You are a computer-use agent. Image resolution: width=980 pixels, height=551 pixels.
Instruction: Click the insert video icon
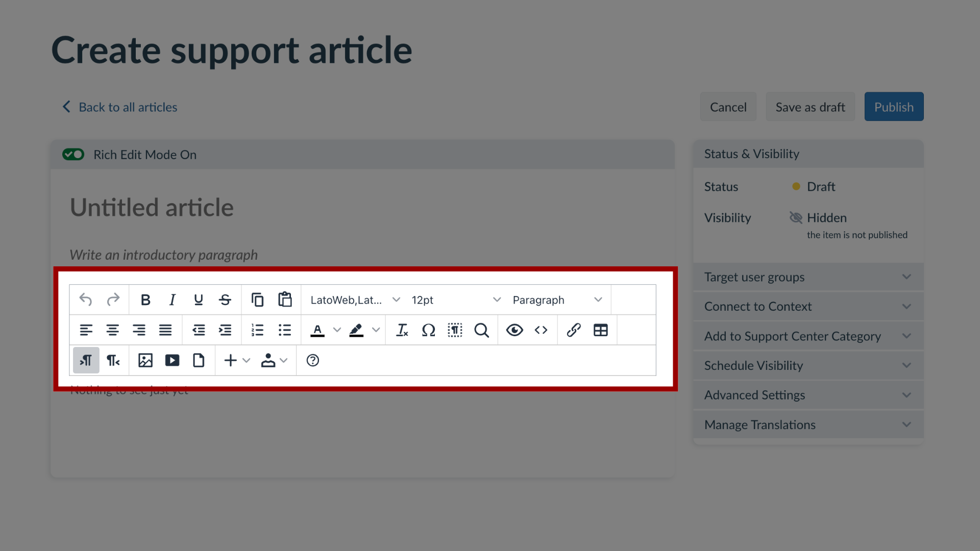171,360
